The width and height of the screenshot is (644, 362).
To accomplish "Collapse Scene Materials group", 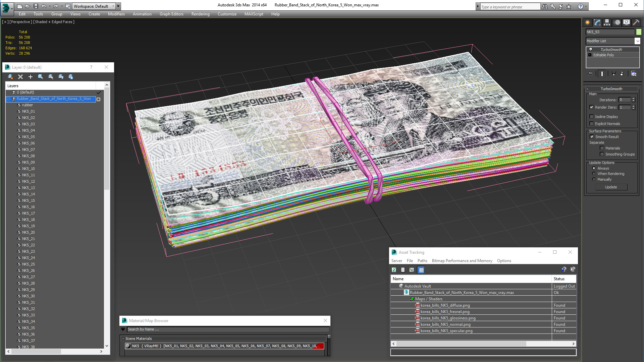I will click(123, 339).
